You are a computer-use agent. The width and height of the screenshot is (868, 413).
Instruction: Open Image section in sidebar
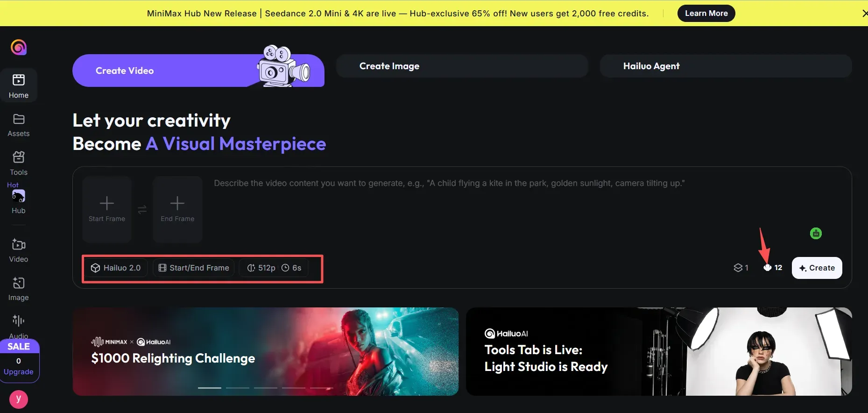pyautogui.click(x=19, y=289)
